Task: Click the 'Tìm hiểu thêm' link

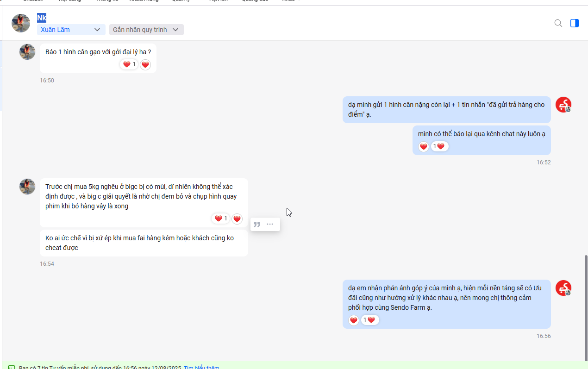Action: 201,367
